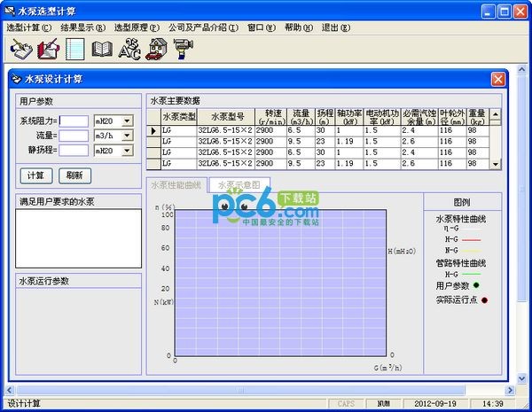The image size is (532, 412).
Task: Click the main window scroll-up arrow
Action: (x=522, y=69)
